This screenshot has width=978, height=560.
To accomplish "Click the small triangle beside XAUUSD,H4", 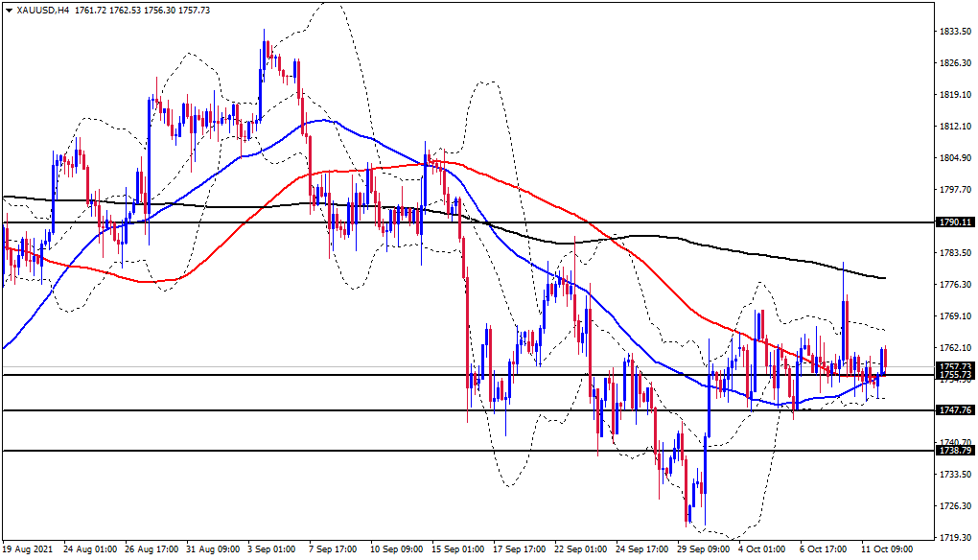I will click(x=8, y=10).
